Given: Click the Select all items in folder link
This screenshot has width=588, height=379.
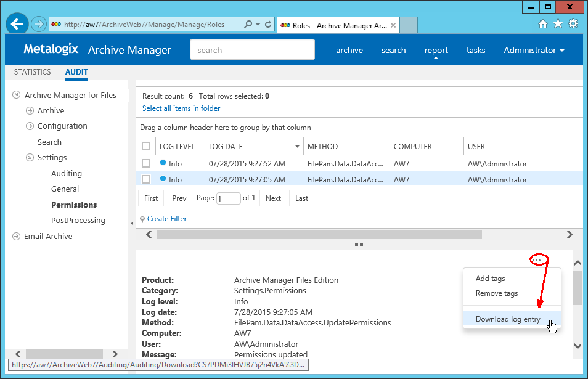Looking at the screenshot, I should click(x=181, y=108).
